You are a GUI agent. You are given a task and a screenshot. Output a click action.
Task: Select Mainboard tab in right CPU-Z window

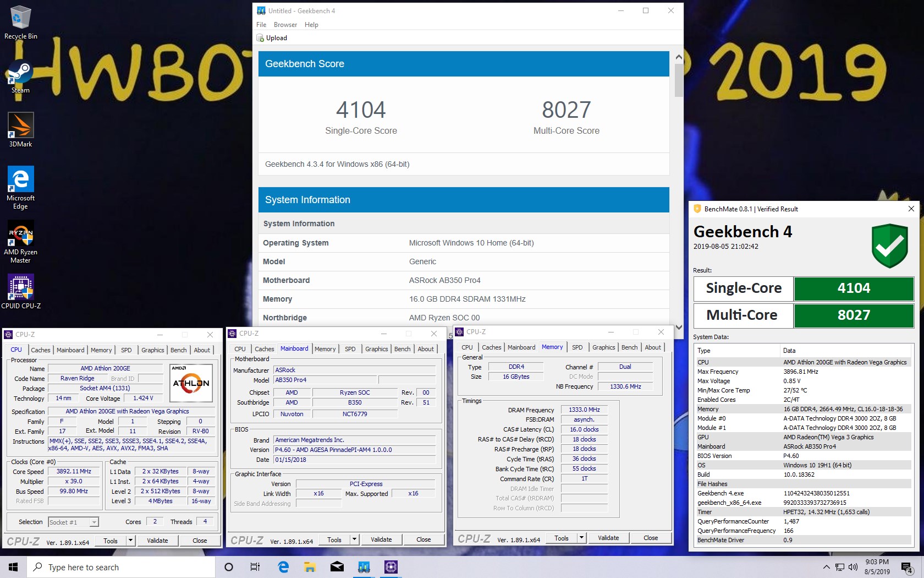pos(521,347)
